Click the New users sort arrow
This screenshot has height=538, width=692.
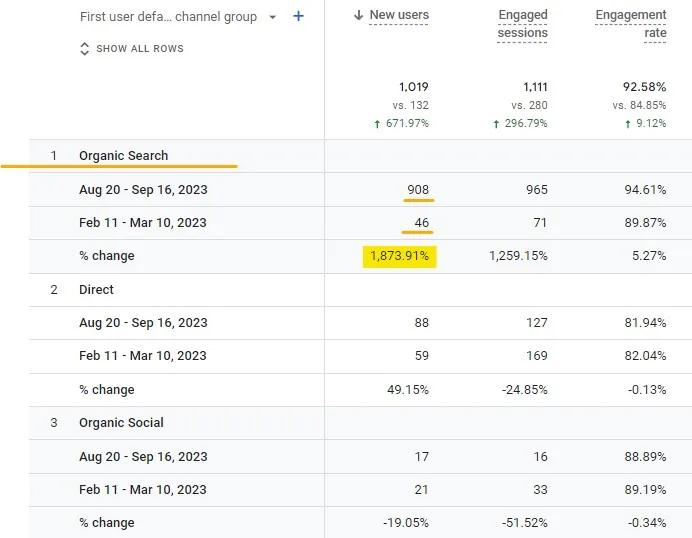click(358, 15)
